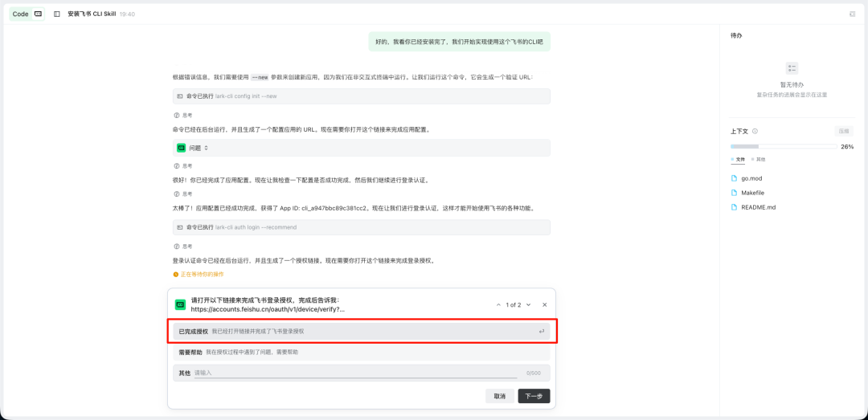The height and width of the screenshot is (420, 868).
Task: Expand 思考 above 太棒了 message
Action: (183, 194)
